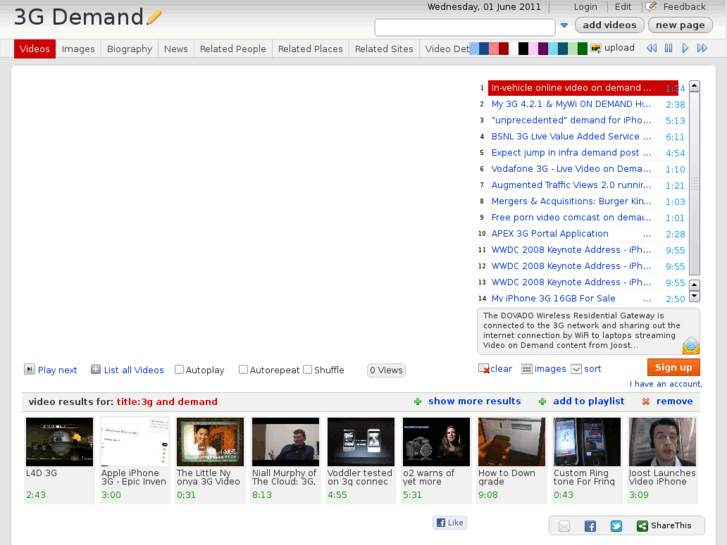Enable the Shuffle checkbox
This screenshot has height=545, width=727.
tap(307, 370)
